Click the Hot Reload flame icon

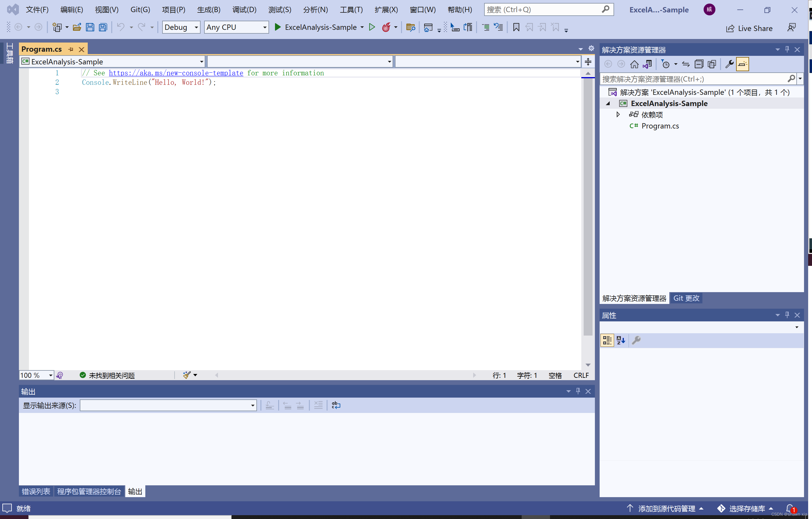[386, 27]
